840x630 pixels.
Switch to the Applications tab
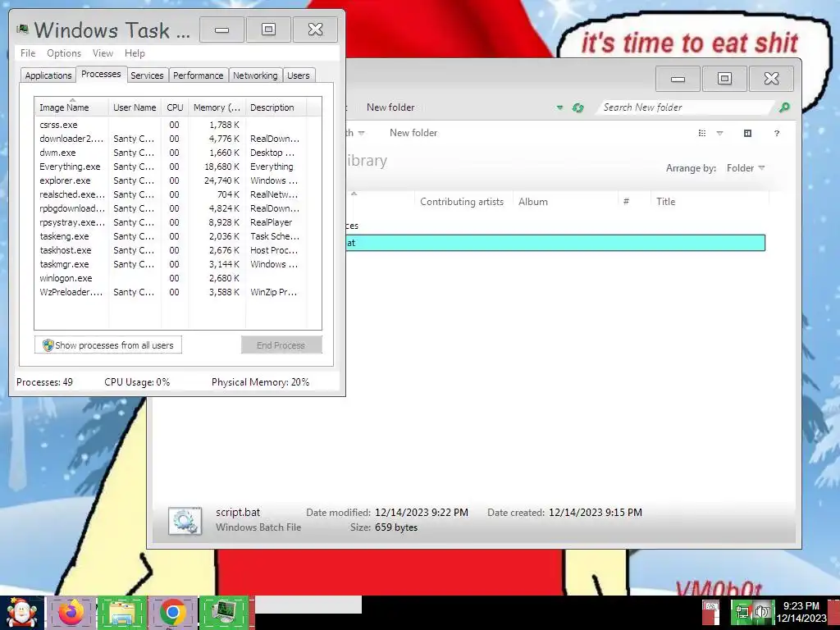[48, 75]
